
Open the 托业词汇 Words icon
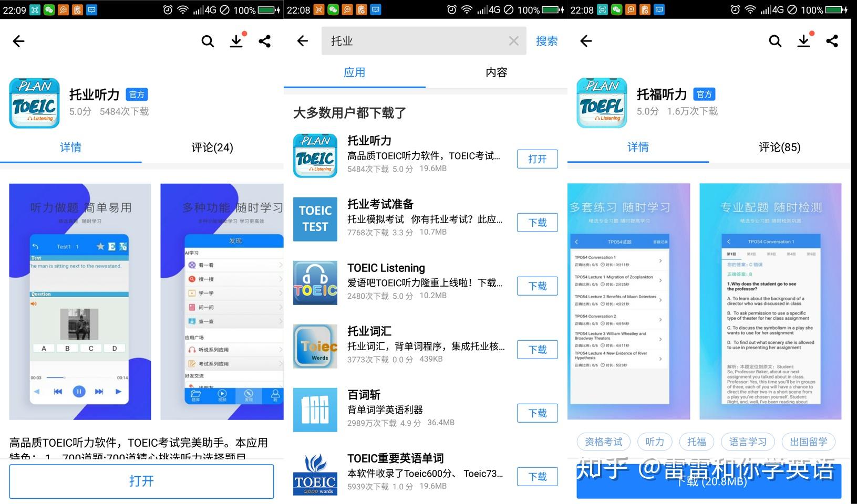point(315,346)
